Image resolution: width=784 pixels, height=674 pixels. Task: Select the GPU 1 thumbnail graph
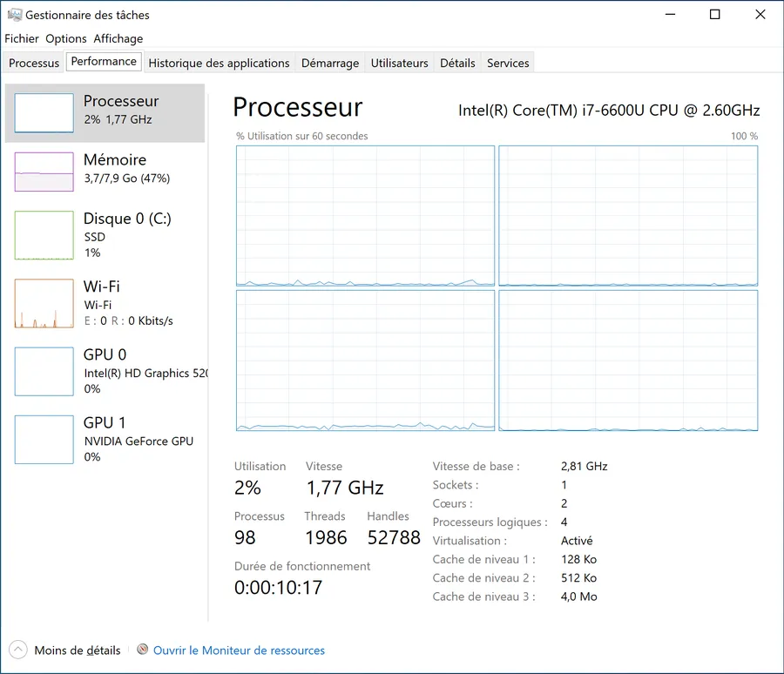point(44,440)
